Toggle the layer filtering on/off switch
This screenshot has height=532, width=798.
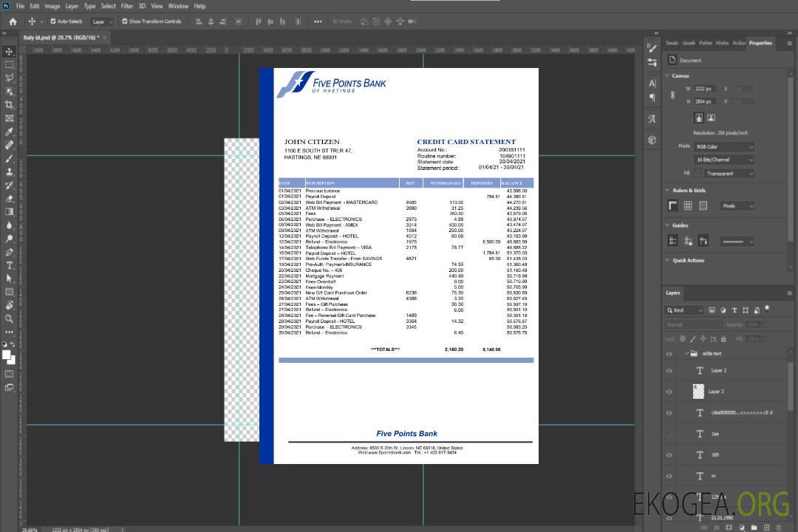(x=767, y=309)
